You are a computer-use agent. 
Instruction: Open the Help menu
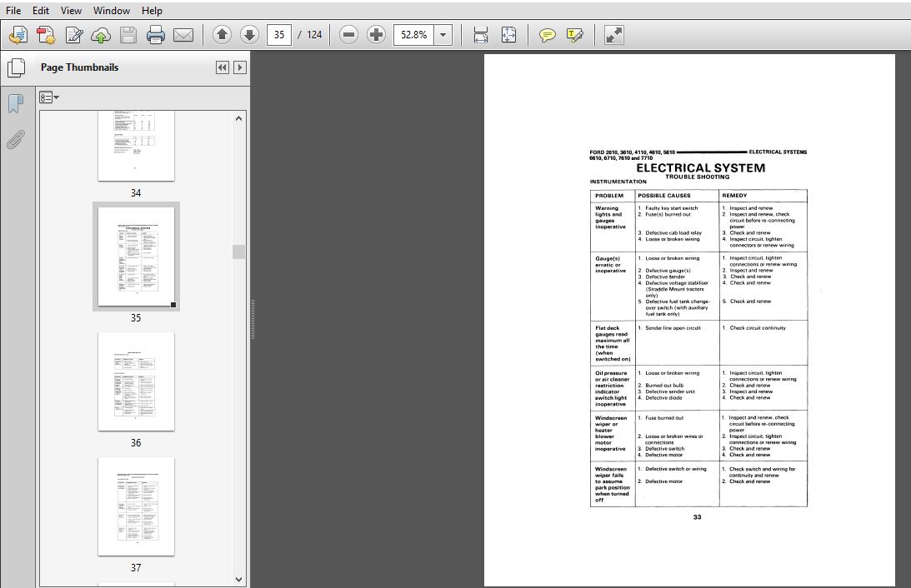point(153,11)
